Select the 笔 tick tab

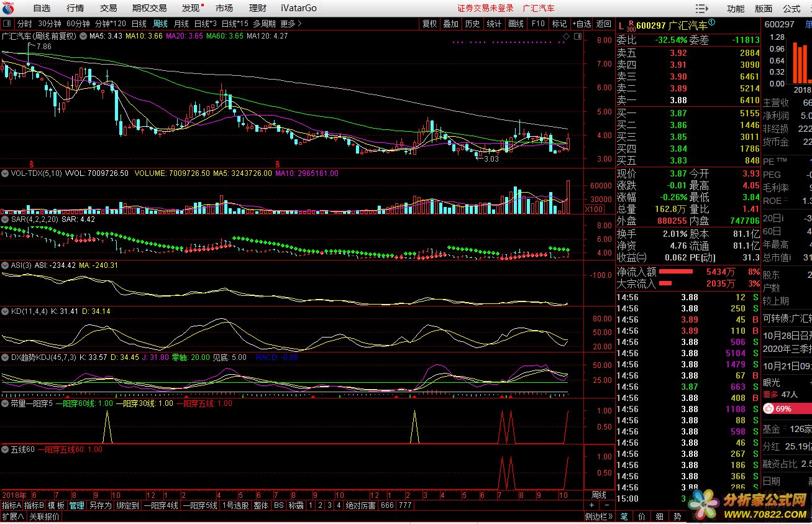[x=624, y=517]
